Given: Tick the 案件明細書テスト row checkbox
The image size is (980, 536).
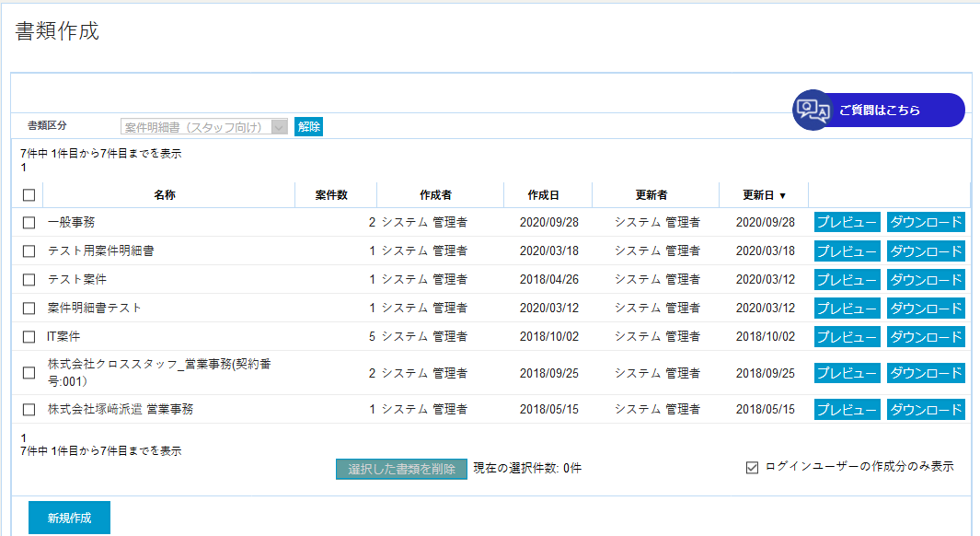Looking at the screenshot, I should point(29,309).
